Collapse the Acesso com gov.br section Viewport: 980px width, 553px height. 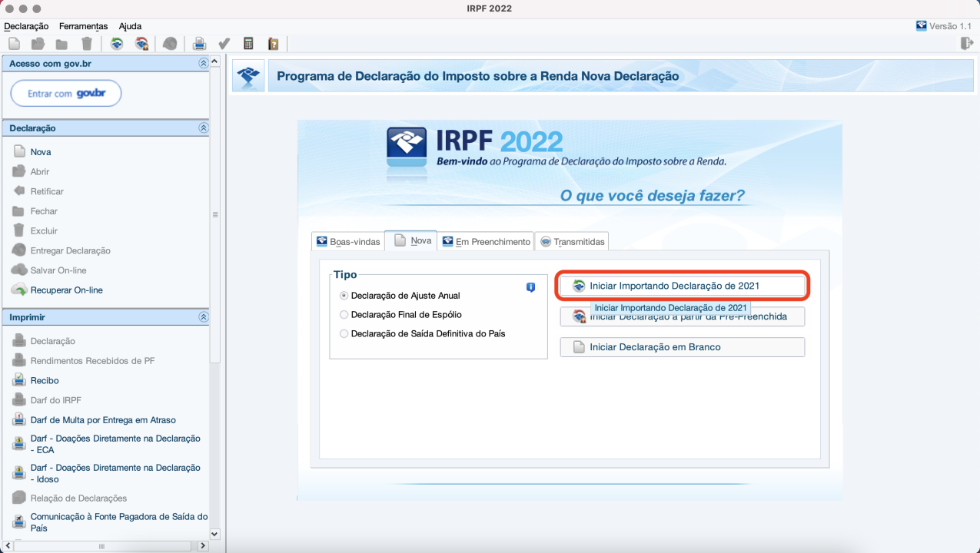[203, 63]
